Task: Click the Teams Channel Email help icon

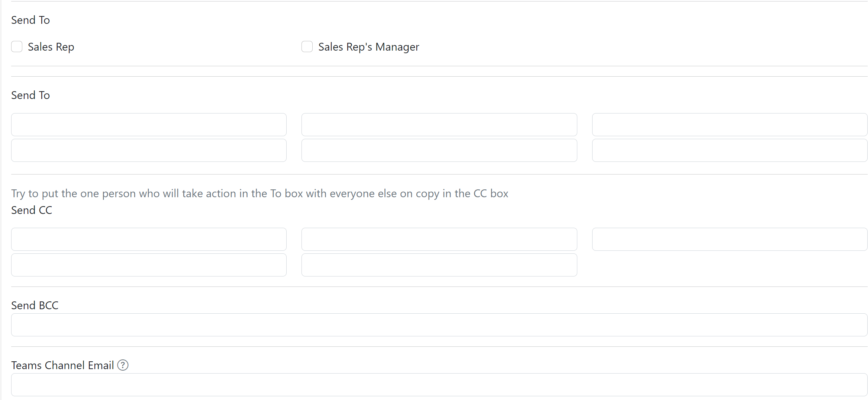Action: (123, 365)
